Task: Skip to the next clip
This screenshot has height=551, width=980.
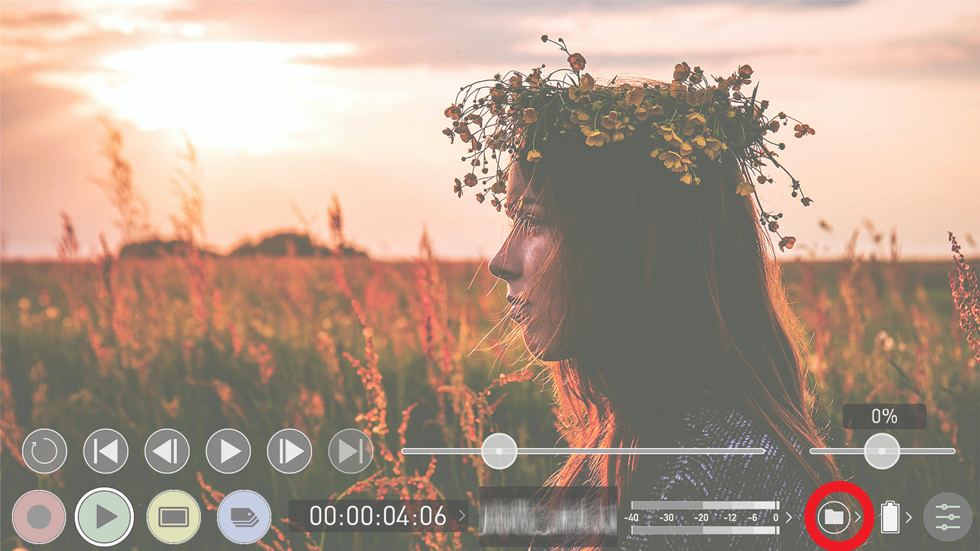Action: coord(350,451)
